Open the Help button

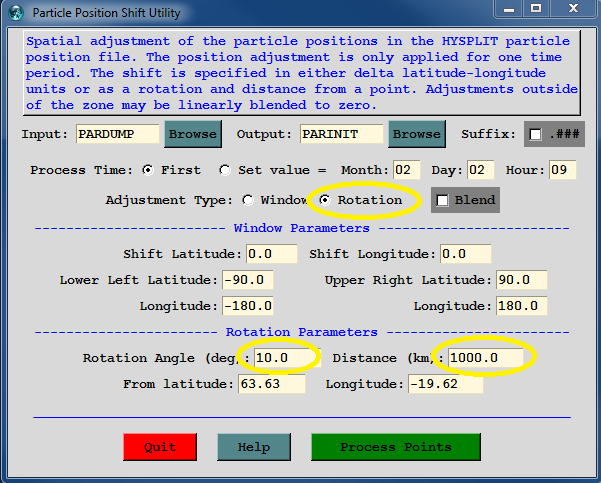pyautogui.click(x=253, y=447)
